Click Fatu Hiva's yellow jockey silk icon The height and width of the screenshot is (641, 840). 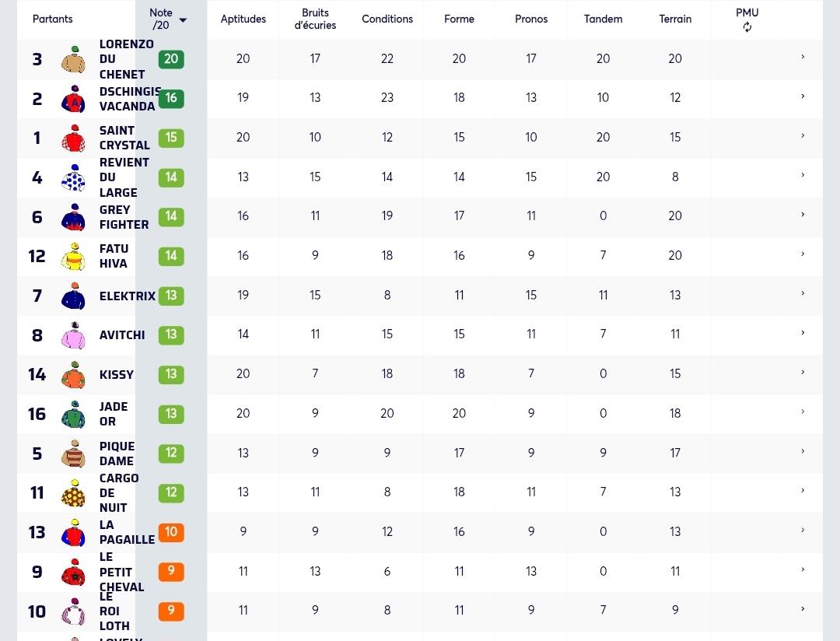tap(73, 257)
